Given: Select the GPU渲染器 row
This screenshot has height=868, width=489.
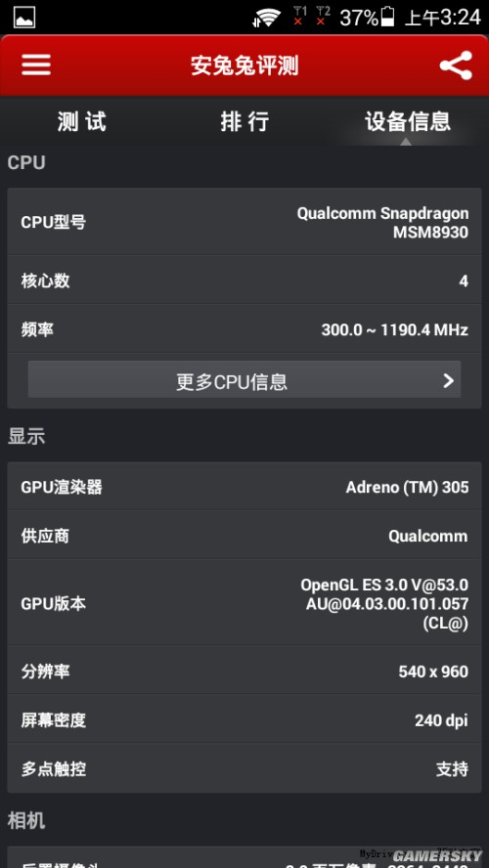Looking at the screenshot, I should pos(244,487).
